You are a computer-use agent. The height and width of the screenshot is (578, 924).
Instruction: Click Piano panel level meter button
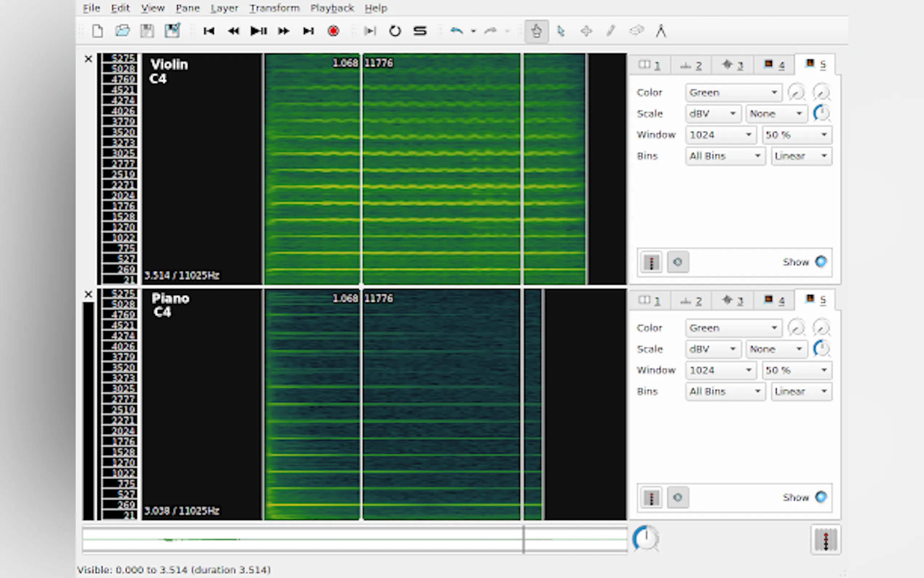[x=651, y=498]
